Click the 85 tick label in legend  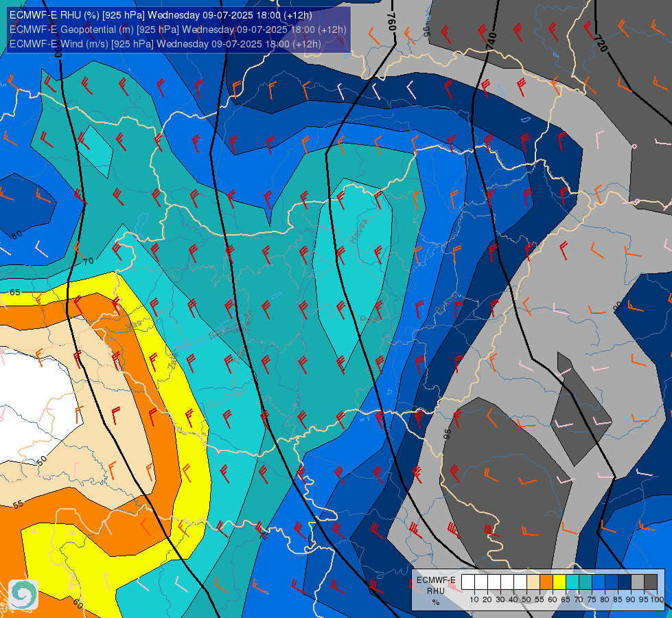[x=618, y=599]
